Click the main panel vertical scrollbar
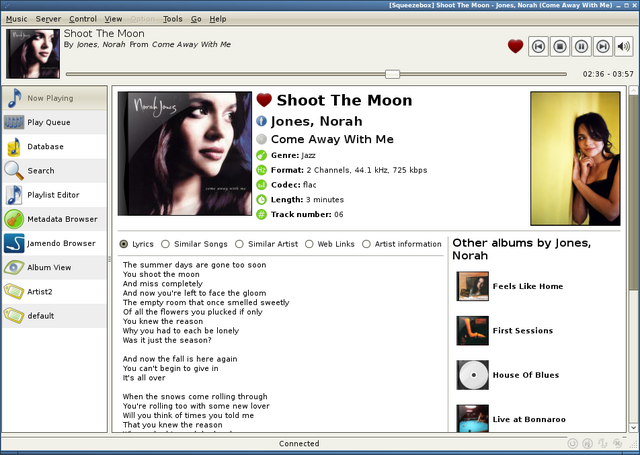The image size is (640, 455). pos(633,193)
